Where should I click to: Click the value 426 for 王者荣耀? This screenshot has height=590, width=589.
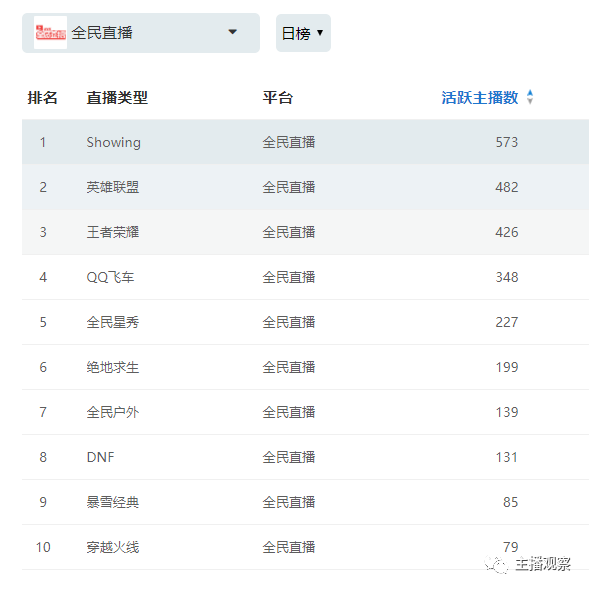click(x=507, y=232)
